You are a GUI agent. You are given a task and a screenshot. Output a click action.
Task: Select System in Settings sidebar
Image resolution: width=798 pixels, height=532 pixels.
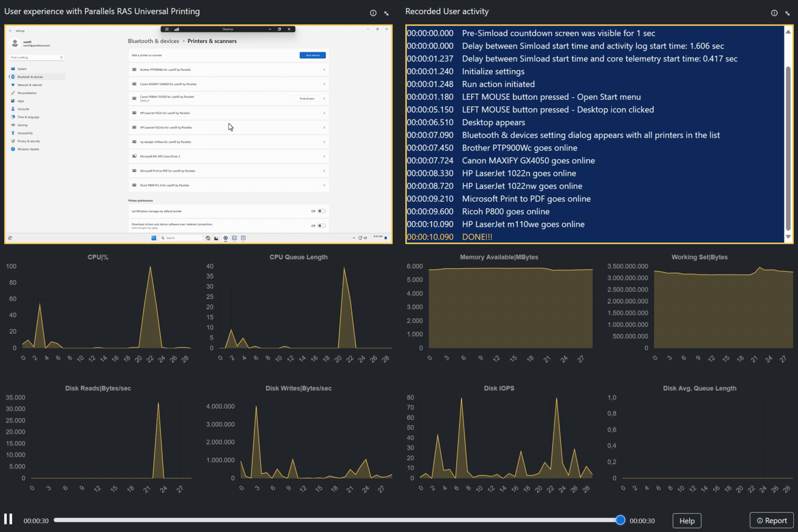(37, 69)
